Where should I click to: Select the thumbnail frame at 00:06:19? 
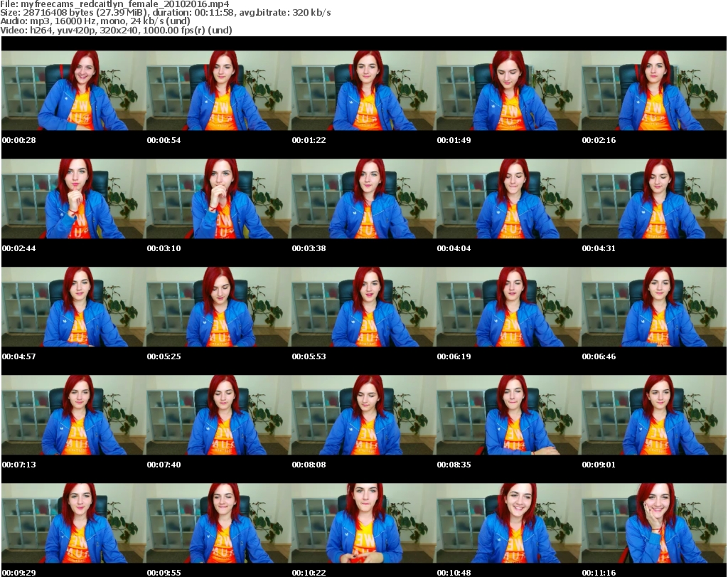[x=509, y=307]
